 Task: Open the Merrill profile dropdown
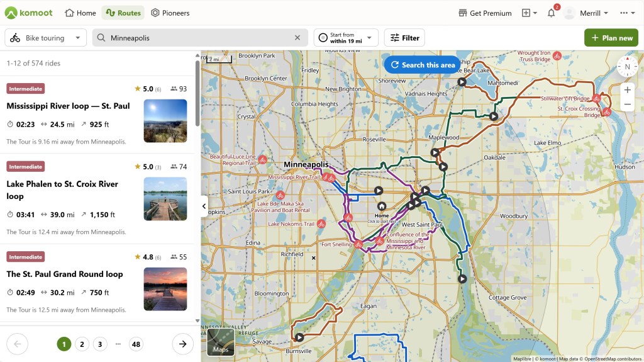tap(586, 13)
